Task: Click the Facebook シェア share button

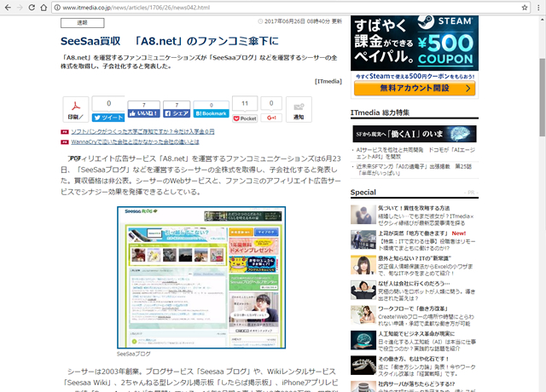Action: coord(177,112)
